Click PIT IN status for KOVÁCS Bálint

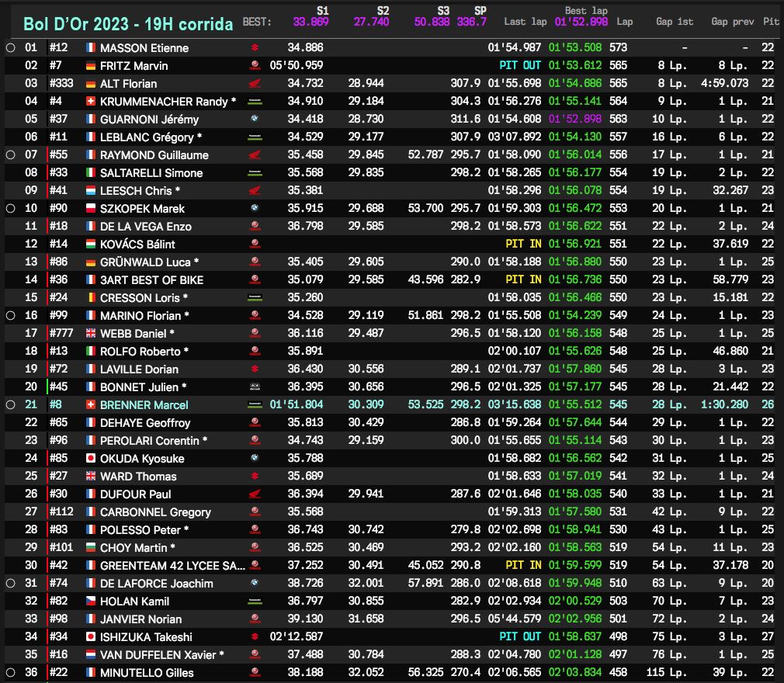coord(523,244)
